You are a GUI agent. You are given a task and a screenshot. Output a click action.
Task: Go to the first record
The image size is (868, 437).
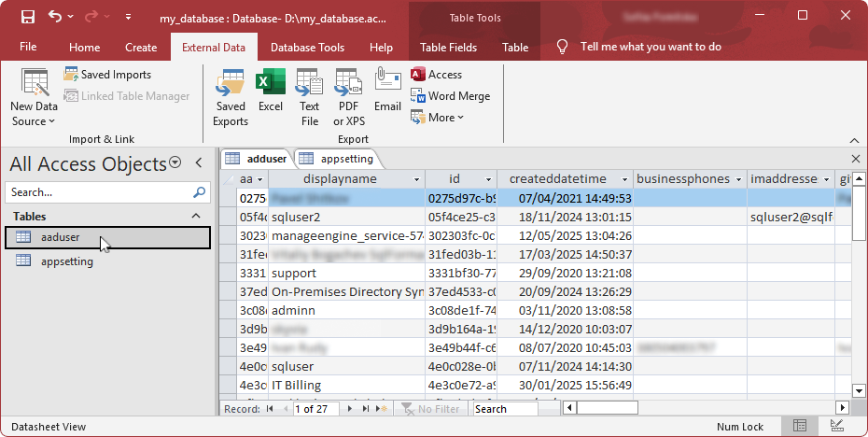(x=270, y=409)
